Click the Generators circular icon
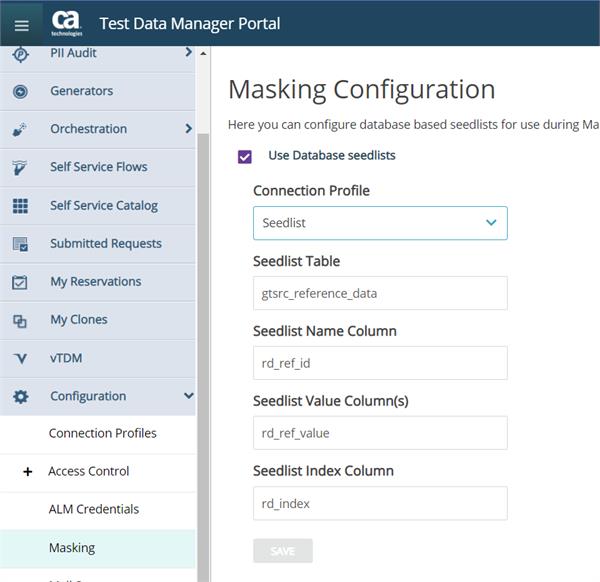The width and height of the screenshot is (600, 582). click(x=20, y=91)
